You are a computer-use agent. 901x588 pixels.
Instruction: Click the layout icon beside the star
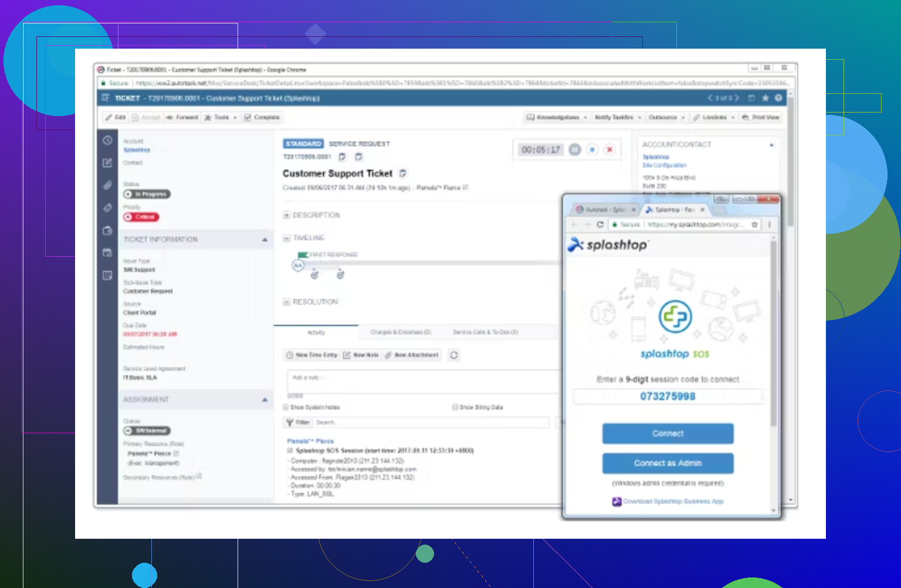(x=751, y=98)
